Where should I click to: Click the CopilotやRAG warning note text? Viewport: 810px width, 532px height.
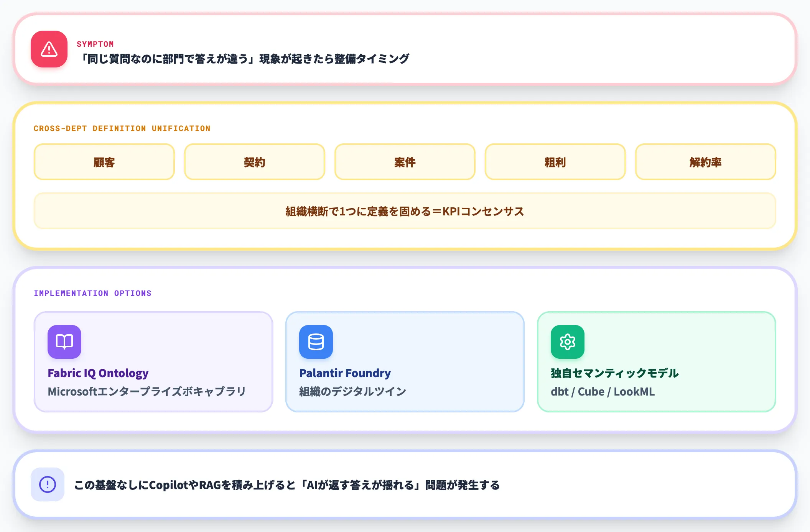(287, 485)
